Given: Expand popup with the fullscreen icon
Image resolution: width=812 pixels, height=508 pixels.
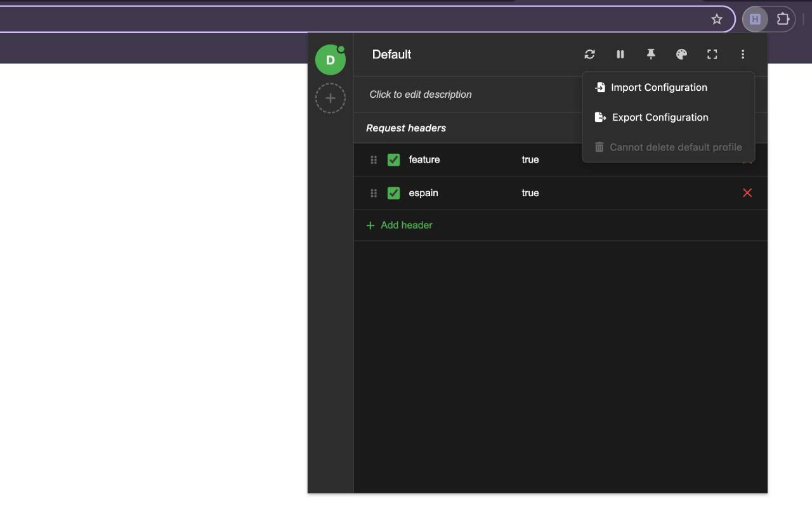Looking at the screenshot, I should [x=712, y=55].
